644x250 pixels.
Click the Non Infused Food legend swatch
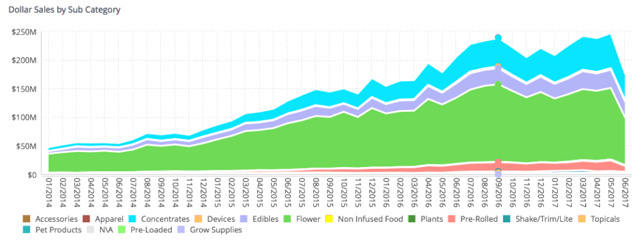330,219
